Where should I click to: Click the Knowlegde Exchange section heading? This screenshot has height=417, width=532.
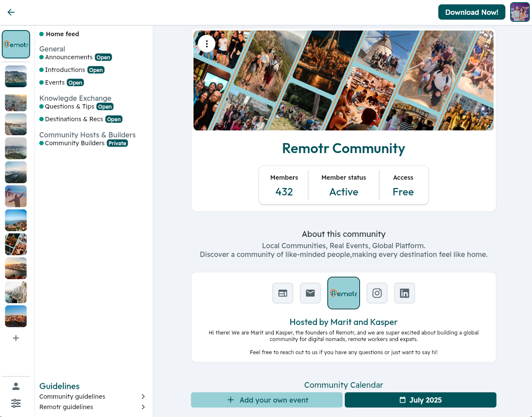click(x=76, y=98)
